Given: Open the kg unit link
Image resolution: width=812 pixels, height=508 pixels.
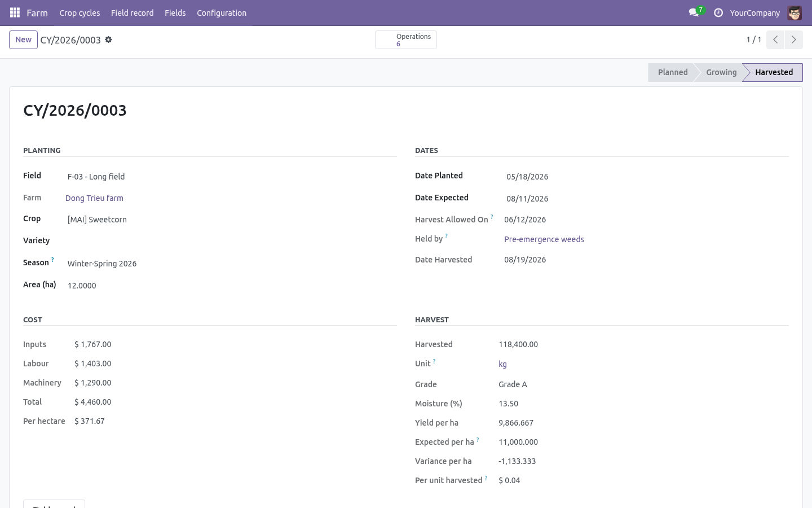Looking at the screenshot, I should (x=502, y=364).
